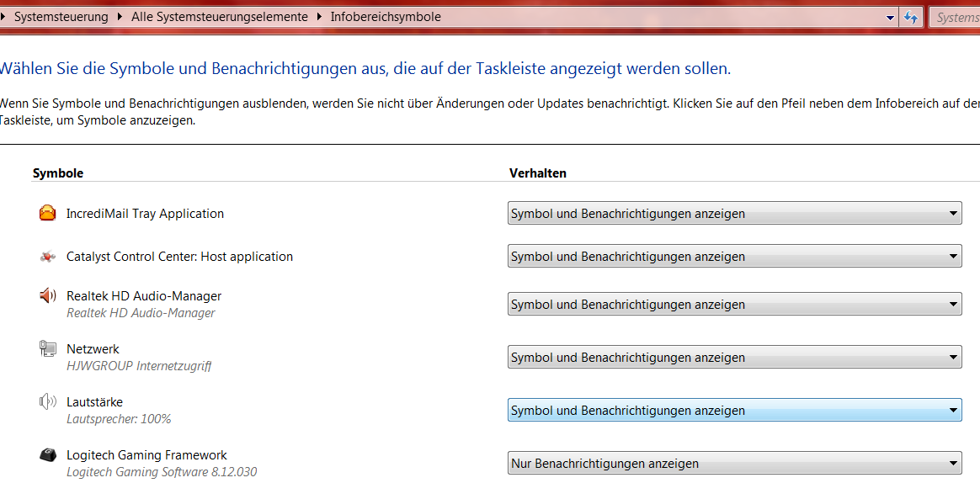Open the address bar history dropdown arrow

pos(891,19)
